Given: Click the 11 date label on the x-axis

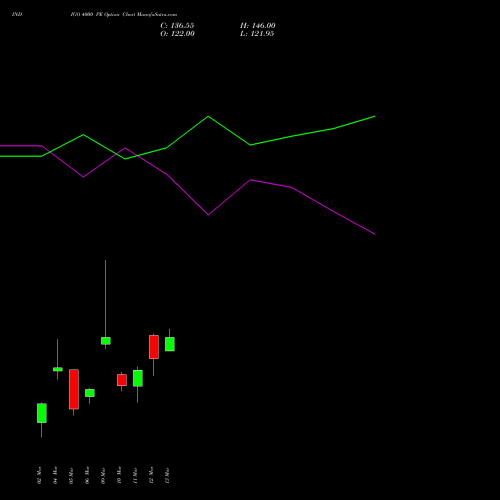Looking at the screenshot, I should (135, 475).
